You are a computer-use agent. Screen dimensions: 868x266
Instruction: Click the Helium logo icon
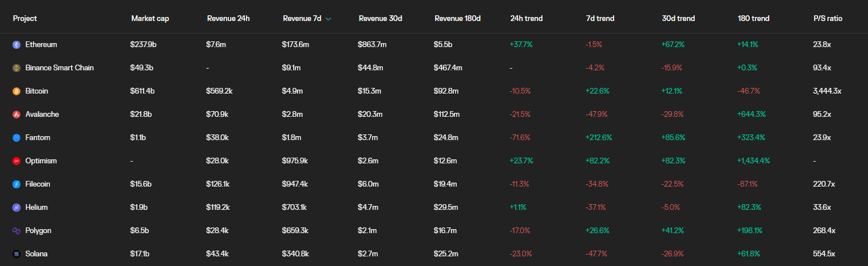(16, 208)
